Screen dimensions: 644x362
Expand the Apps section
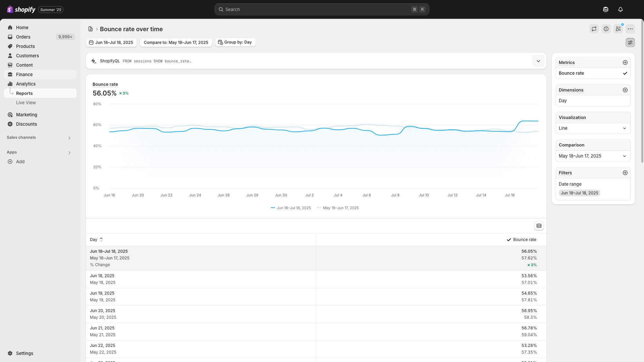click(69, 153)
